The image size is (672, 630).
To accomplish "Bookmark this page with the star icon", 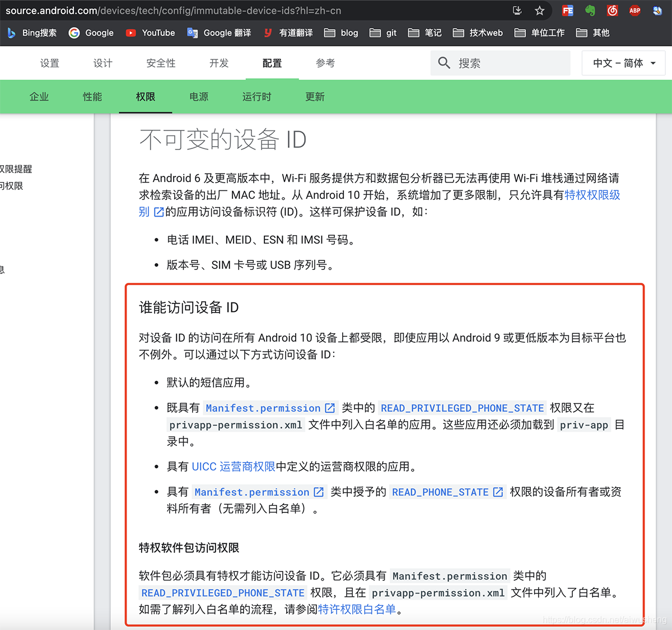I will point(539,11).
